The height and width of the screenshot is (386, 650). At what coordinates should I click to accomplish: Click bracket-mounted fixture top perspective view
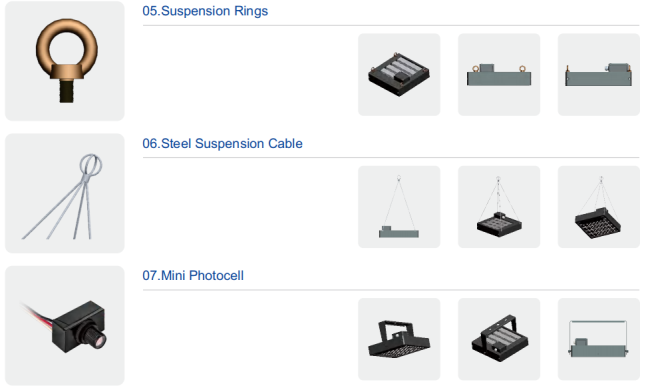tap(499, 339)
